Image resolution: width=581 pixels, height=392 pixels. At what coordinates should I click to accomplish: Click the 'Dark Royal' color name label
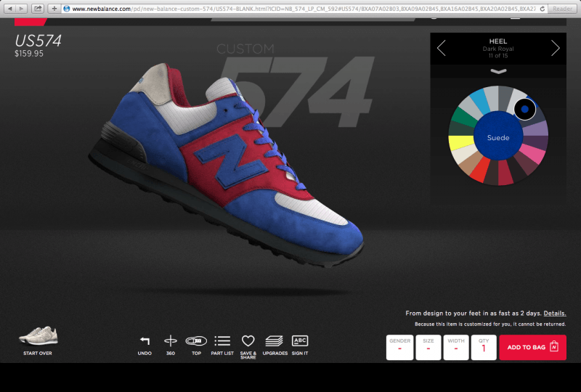tap(498, 49)
